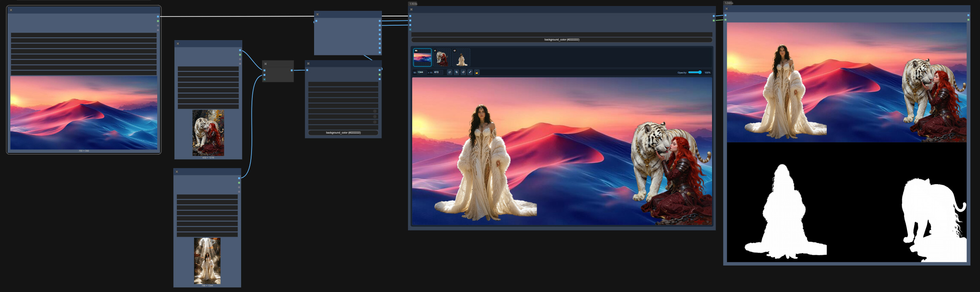This screenshot has width=980, height=292.
Task: Click the H height field showing 672
Action: (438, 72)
